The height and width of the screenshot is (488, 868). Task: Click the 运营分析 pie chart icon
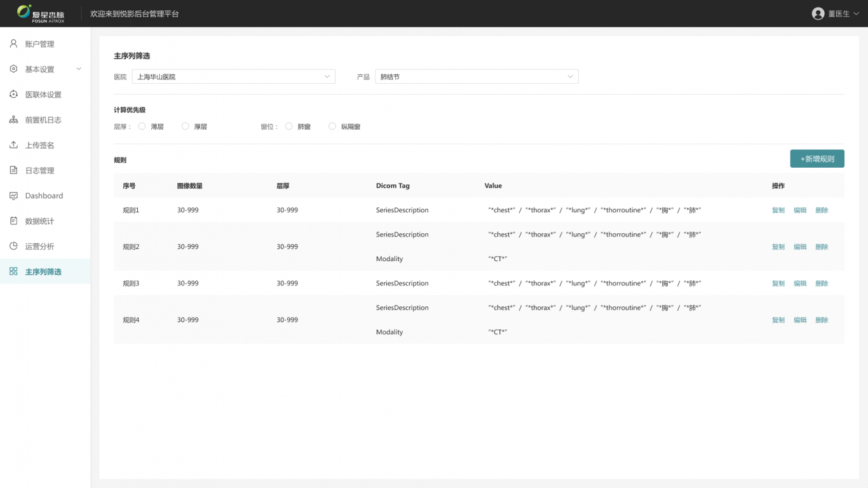13,246
